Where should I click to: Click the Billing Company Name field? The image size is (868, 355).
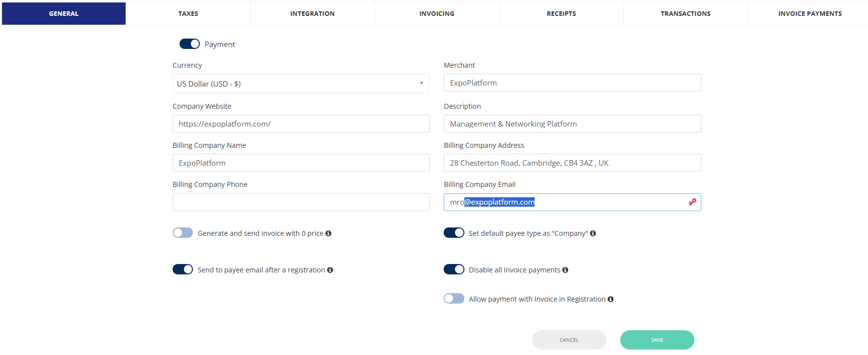click(x=301, y=163)
